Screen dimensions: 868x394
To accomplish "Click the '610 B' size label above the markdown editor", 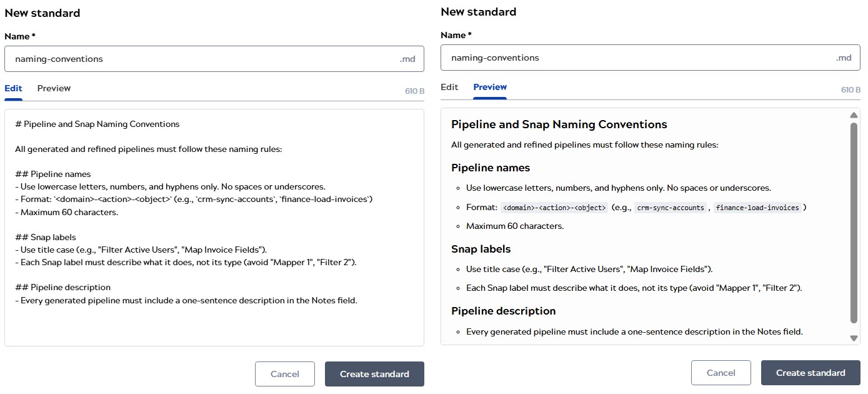I will coord(414,91).
